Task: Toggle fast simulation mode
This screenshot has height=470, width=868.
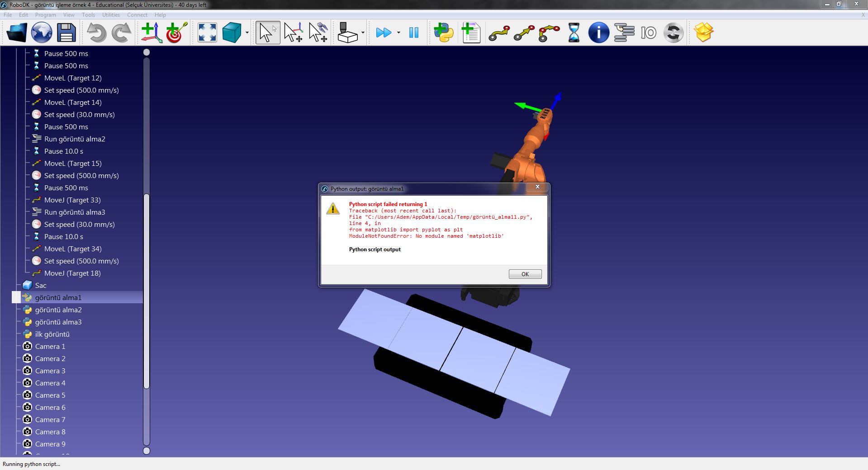Action: coord(384,33)
